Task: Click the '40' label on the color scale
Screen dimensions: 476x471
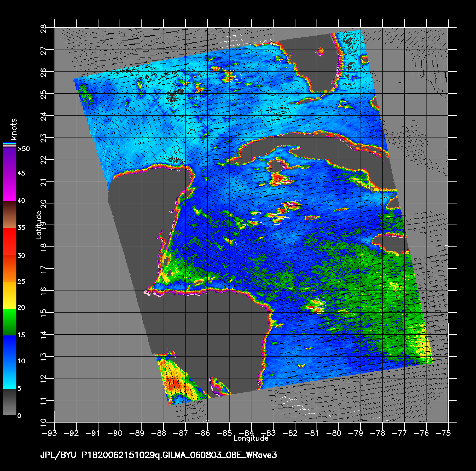Action: click(21, 201)
